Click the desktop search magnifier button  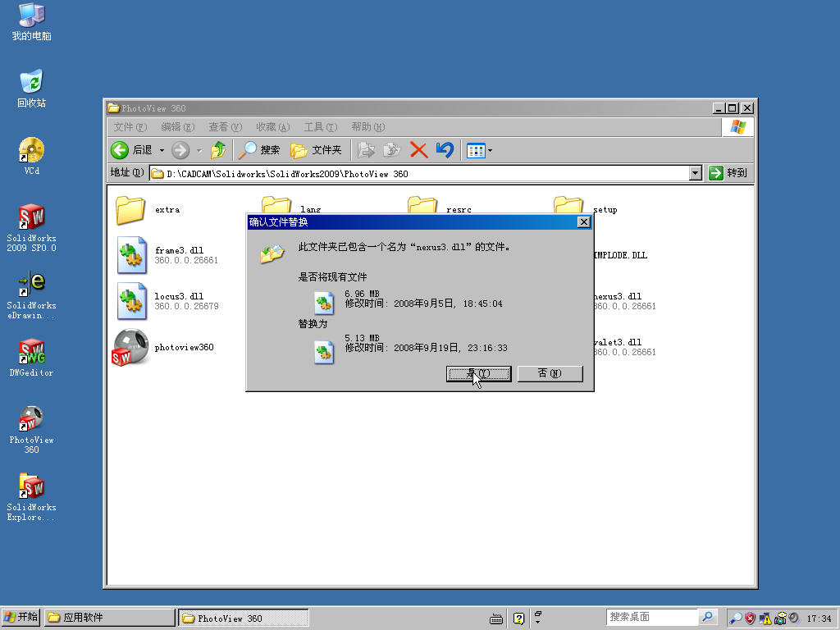pyautogui.click(x=707, y=617)
